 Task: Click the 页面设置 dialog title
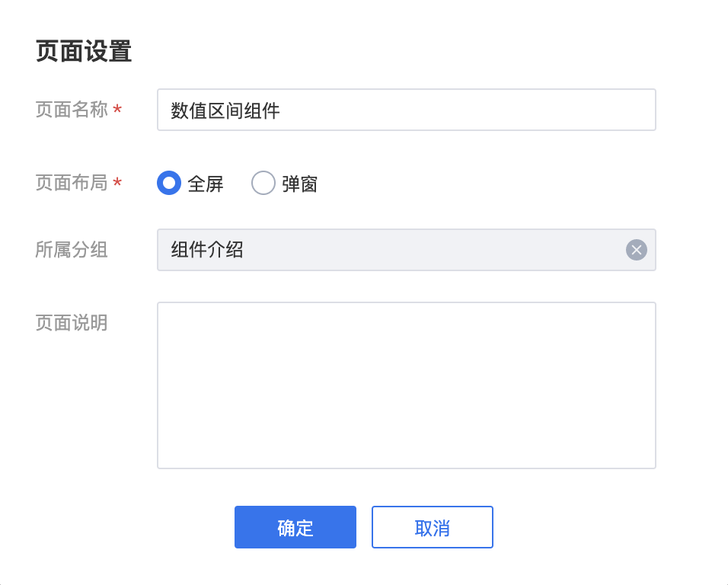tap(84, 51)
